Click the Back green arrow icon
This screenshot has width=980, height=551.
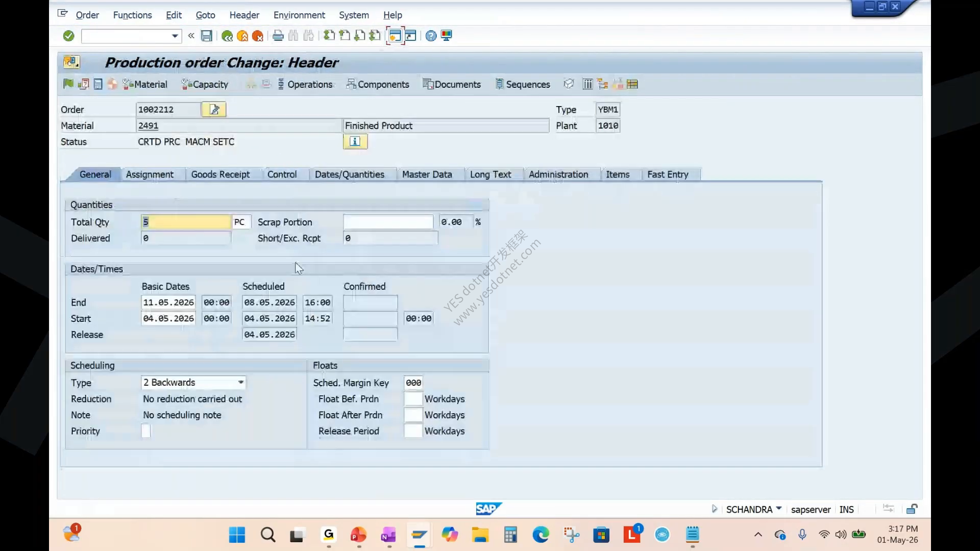[x=227, y=36]
